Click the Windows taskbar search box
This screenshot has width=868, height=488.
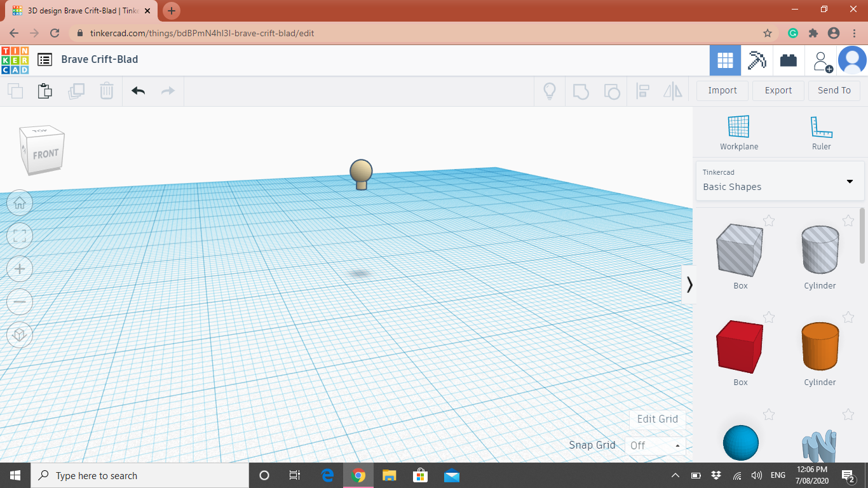click(140, 475)
